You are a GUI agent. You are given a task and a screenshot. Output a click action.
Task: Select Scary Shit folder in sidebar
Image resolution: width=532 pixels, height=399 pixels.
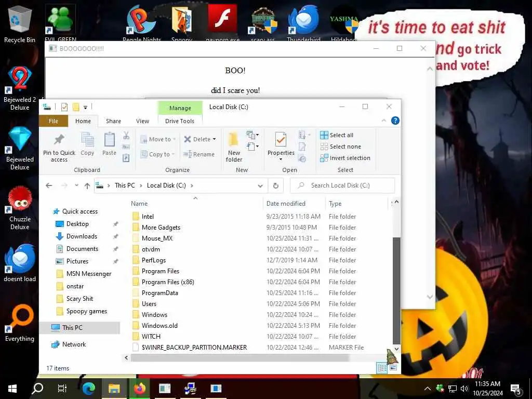click(79, 299)
